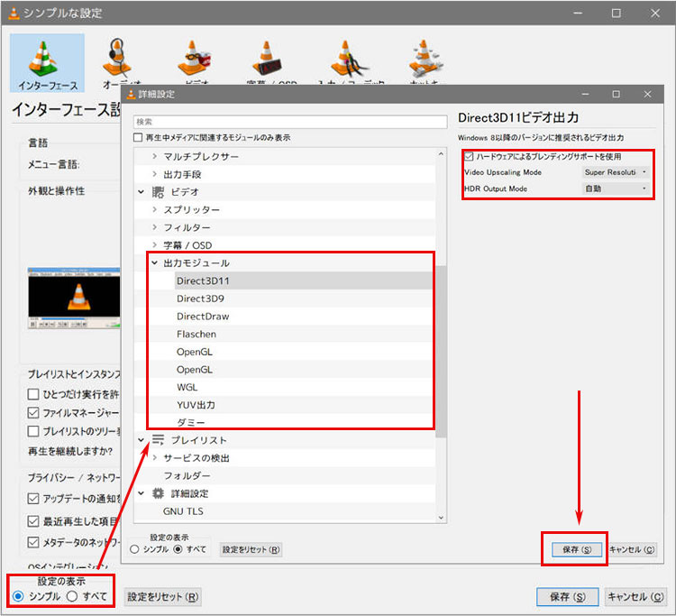Click the 詳細設定 gear category icon
676x616 pixels.
(158, 493)
